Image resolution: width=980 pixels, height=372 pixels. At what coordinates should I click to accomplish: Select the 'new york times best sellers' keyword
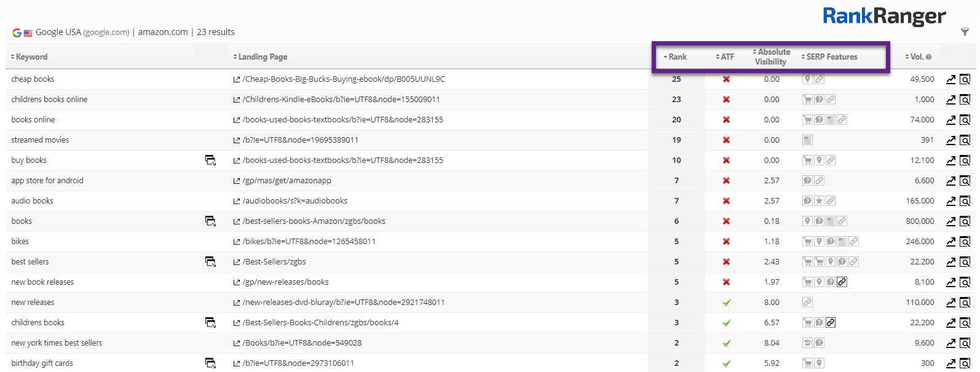click(57, 343)
